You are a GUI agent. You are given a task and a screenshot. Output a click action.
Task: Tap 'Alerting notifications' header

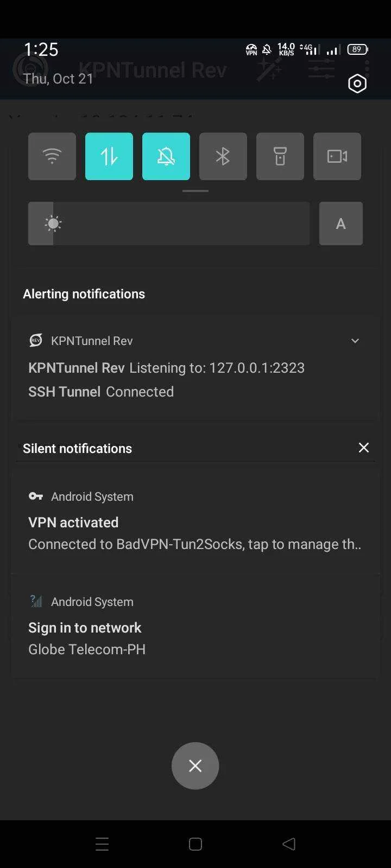tap(84, 294)
